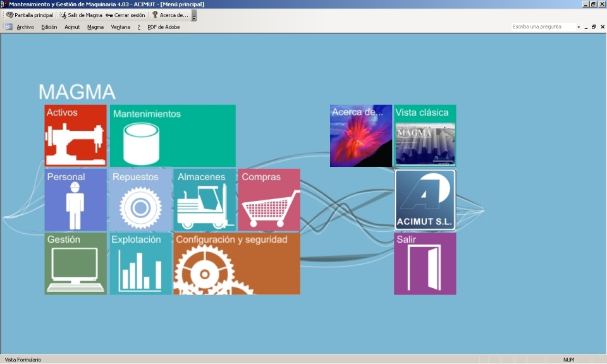Open the Edición menu

point(49,27)
